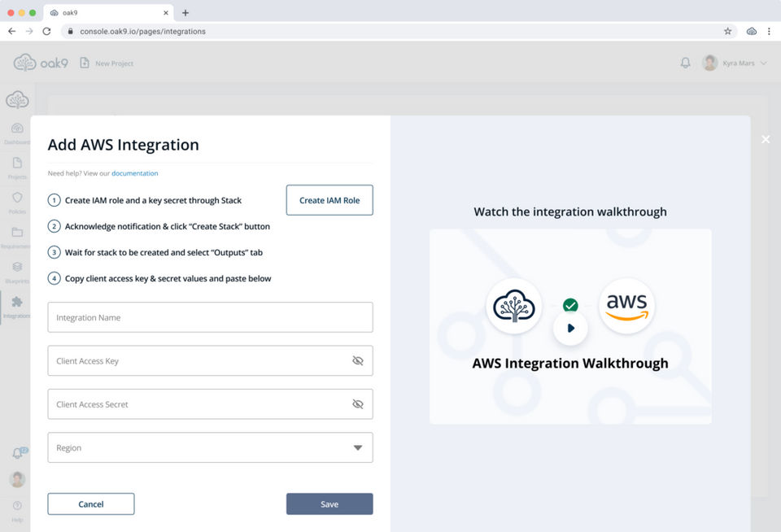Screen dimensions: 781x532
Task: Close the oak9 browser tab
Action: click(x=166, y=13)
